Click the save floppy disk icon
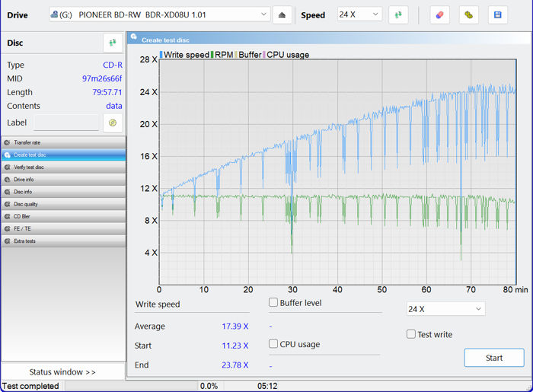533x392 pixels. (x=497, y=15)
